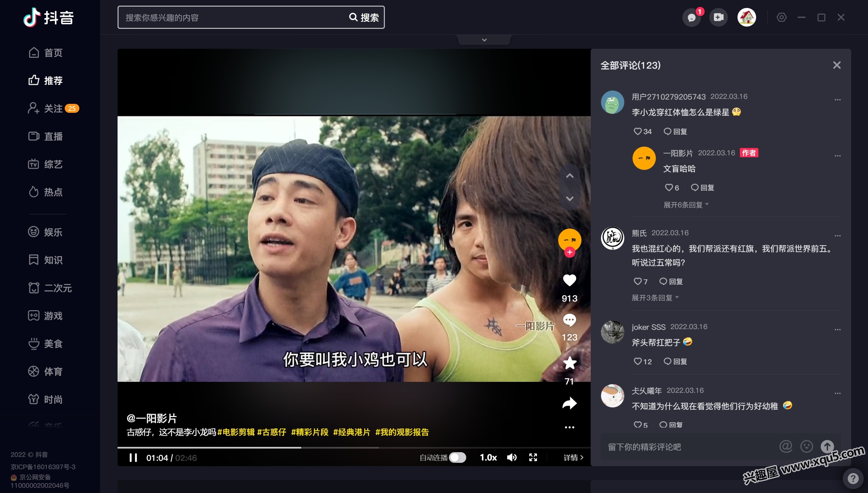The width and height of the screenshot is (868, 493).
Task: Reply to the 一阳影片 author comment
Action: (x=702, y=187)
